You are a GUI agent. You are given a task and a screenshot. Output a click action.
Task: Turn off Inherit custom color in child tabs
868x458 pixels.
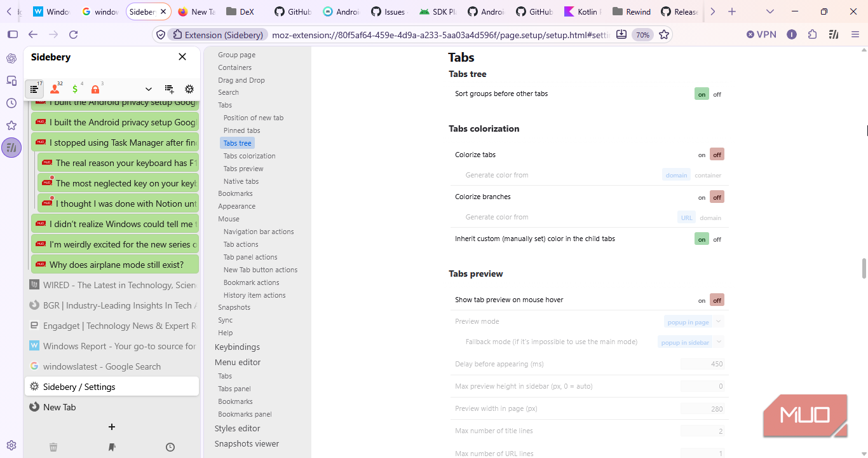(717, 239)
